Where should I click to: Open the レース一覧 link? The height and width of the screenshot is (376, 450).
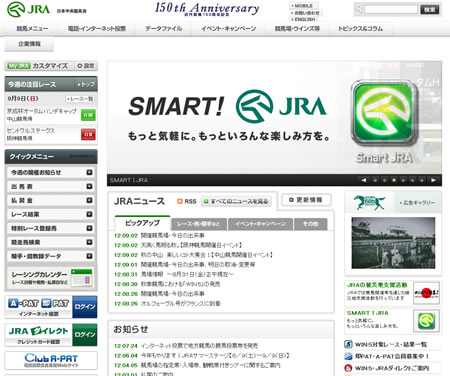pos(80,99)
